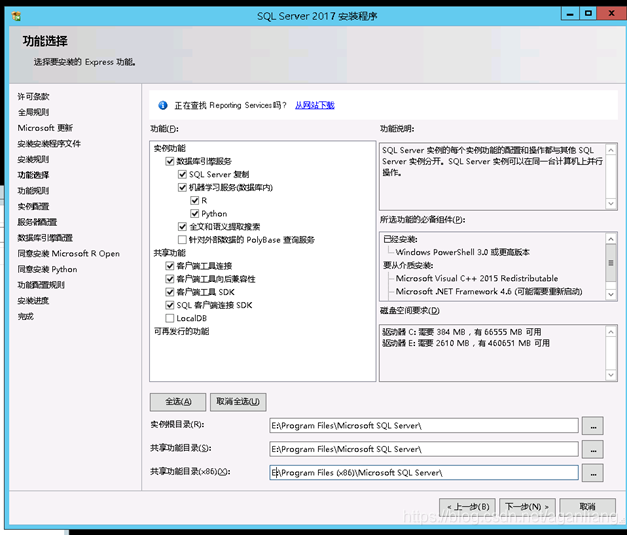This screenshot has width=627, height=535.
Task: Select 功能选择 step in sidebar
Action: tap(34, 175)
